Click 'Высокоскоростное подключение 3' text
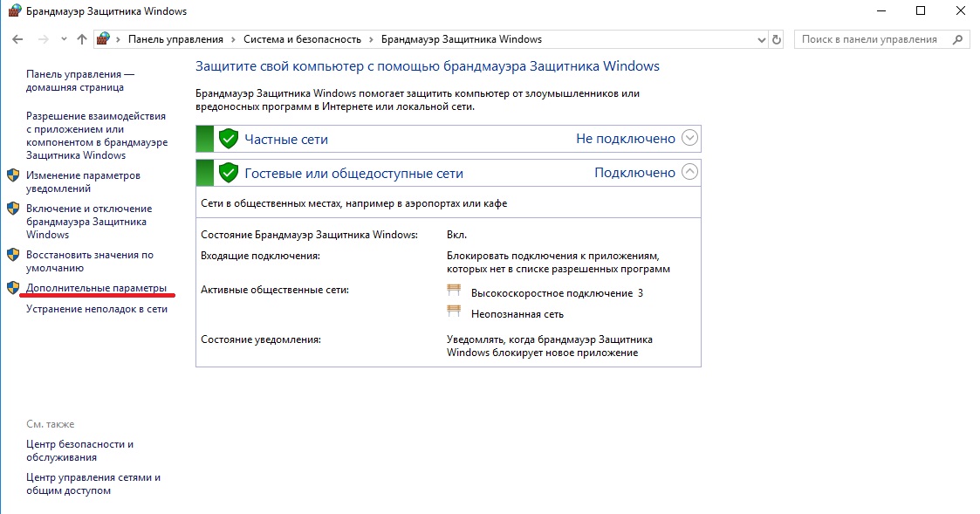Viewport: 980px width, 514px height. click(557, 293)
